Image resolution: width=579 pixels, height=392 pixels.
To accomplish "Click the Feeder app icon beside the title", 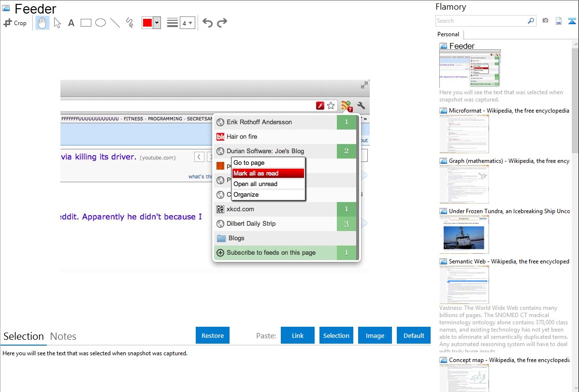I will [6, 8].
